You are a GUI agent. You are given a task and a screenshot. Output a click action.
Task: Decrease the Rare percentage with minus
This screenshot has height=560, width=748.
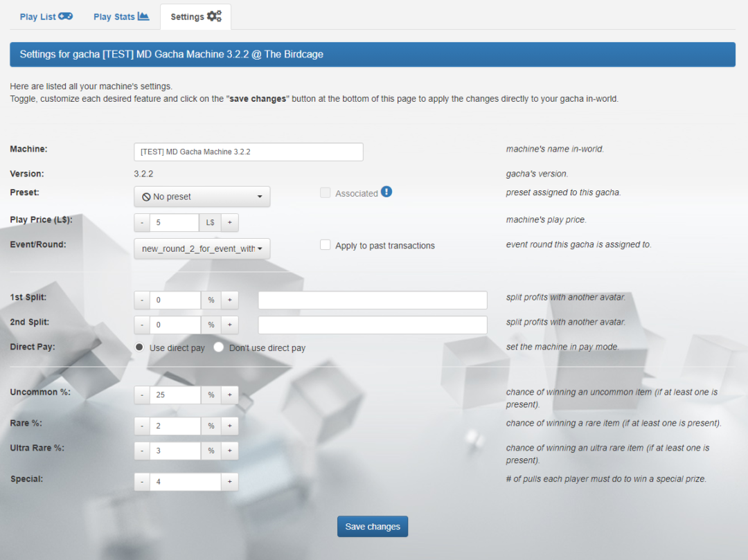click(x=141, y=426)
